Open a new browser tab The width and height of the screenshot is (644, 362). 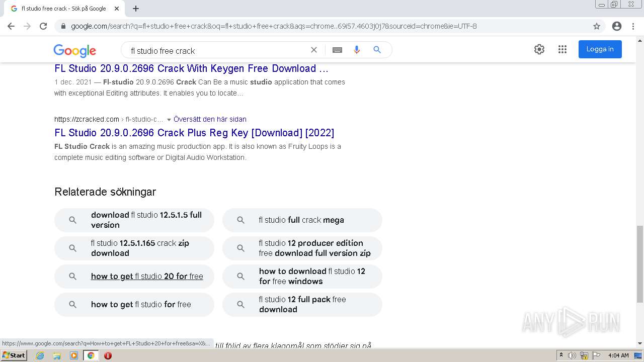[x=136, y=9]
